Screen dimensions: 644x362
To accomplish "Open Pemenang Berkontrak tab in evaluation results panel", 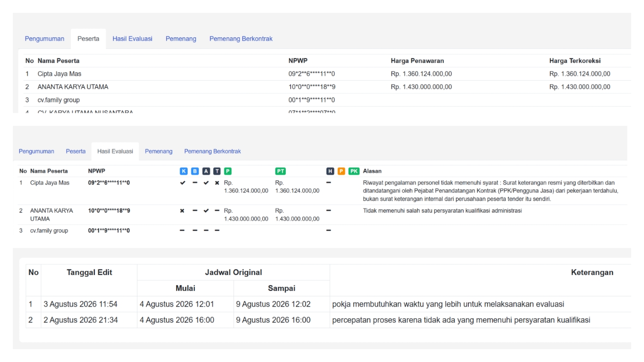I will coord(213,151).
